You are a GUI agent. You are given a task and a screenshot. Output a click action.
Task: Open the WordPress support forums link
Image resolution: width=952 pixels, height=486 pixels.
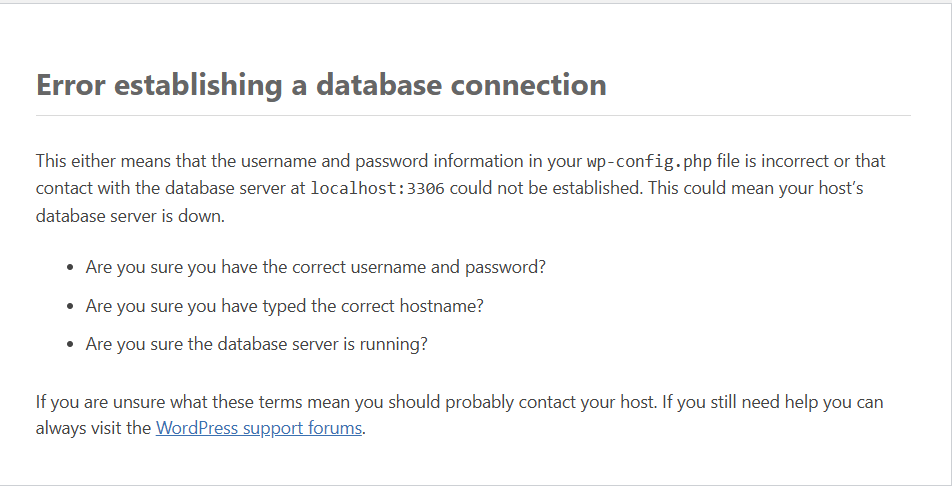coord(259,428)
